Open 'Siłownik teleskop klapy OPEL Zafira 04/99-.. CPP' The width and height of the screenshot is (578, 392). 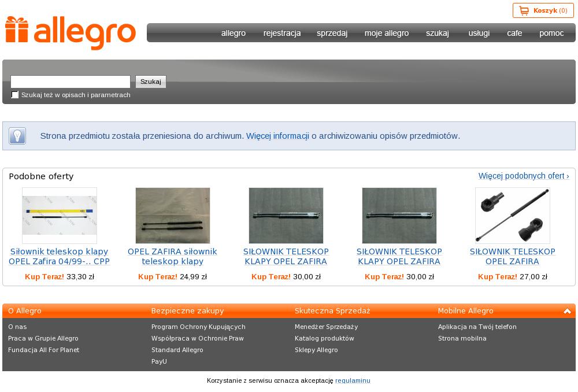point(60,256)
